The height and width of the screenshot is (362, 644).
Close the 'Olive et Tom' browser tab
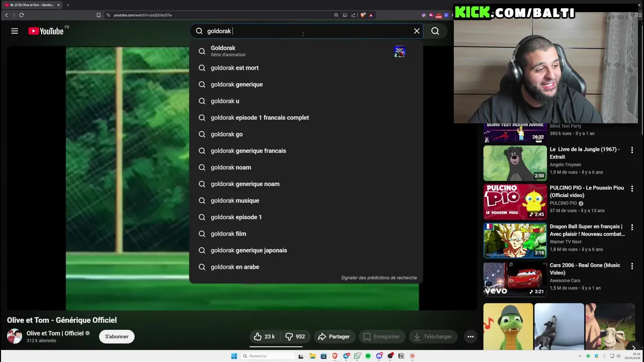58,5
